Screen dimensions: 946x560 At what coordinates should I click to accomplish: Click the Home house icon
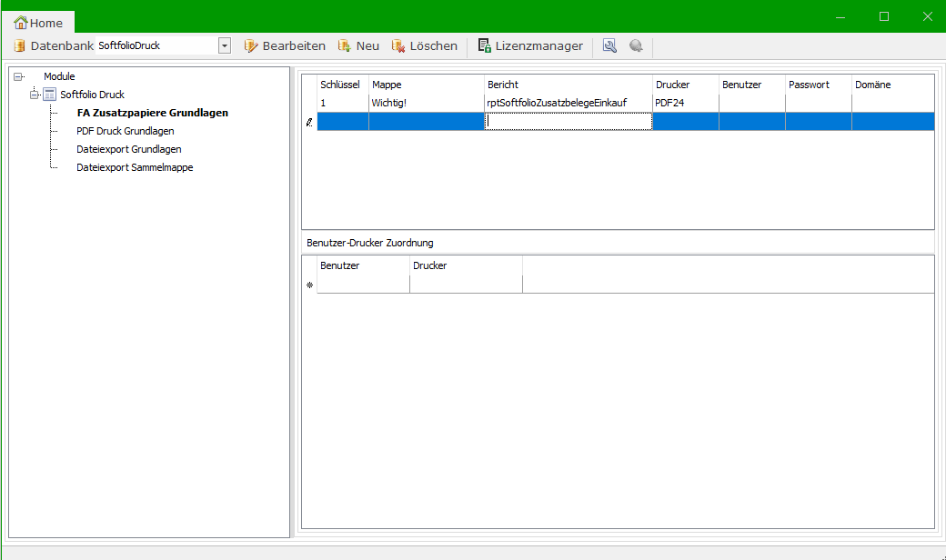(x=21, y=23)
